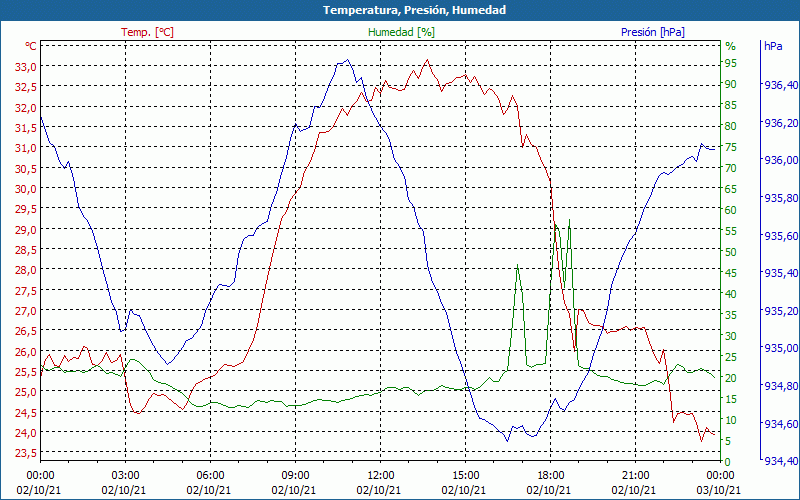Screen dimensions: 800x500
Task: Click the '936,40' pressure axis value
Action: [781, 85]
